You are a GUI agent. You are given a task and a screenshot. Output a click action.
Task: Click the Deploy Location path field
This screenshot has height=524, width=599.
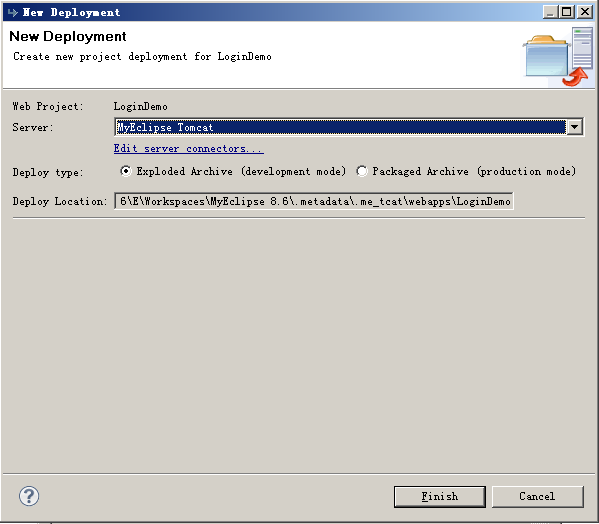pos(314,201)
